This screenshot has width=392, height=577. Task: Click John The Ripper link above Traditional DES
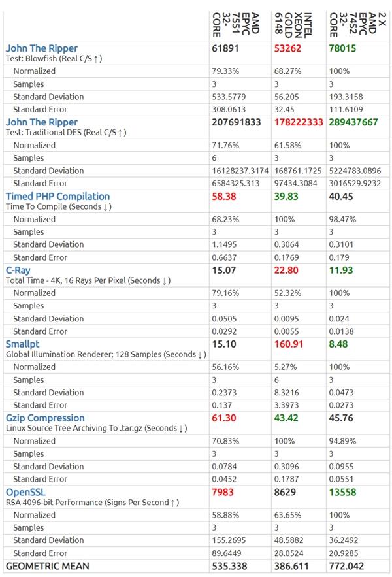(41, 122)
